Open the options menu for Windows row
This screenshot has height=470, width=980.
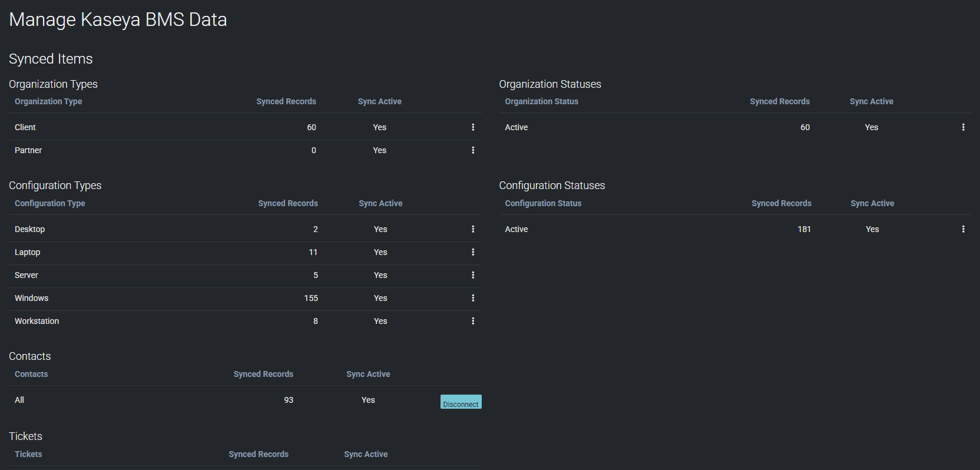(x=473, y=298)
